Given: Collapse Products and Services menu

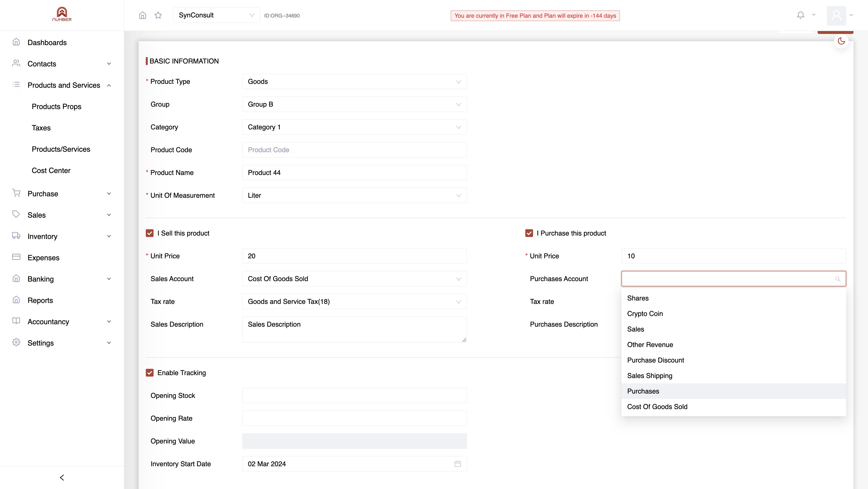Looking at the screenshot, I should [62, 85].
